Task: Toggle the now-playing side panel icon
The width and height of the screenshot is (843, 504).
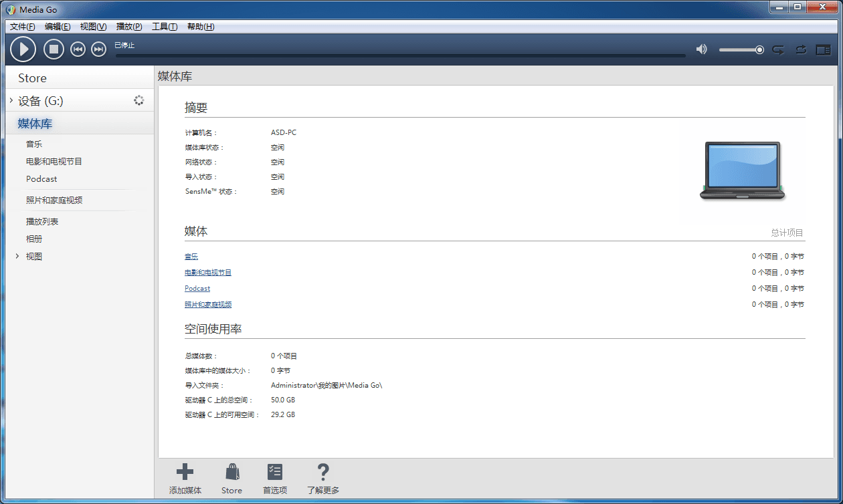Action: [x=823, y=49]
